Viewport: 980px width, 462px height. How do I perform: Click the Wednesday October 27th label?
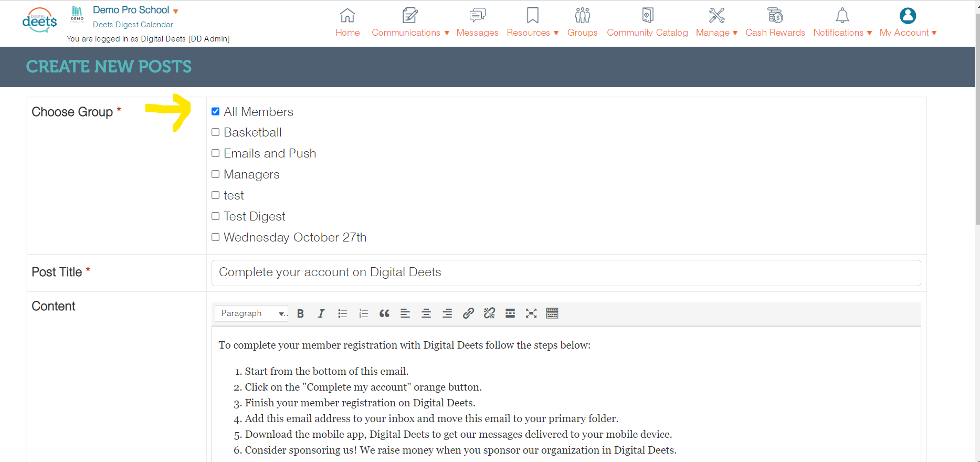tap(295, 237)
